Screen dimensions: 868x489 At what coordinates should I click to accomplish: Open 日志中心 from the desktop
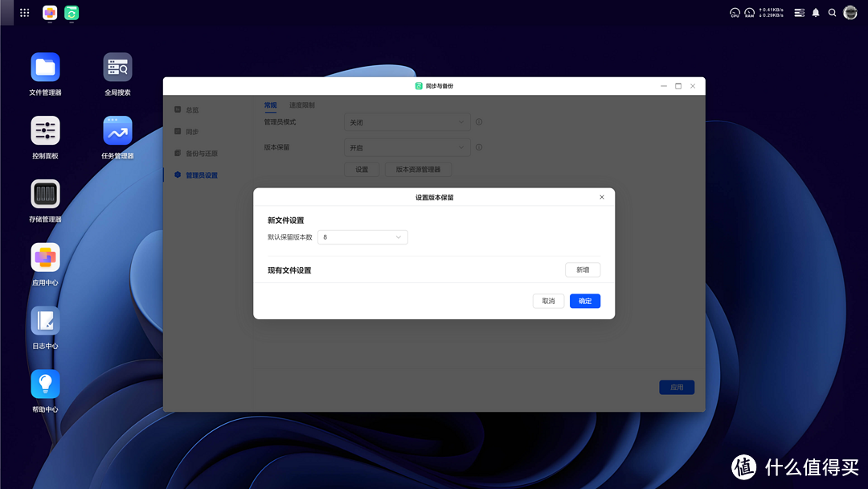coord(45,320)
